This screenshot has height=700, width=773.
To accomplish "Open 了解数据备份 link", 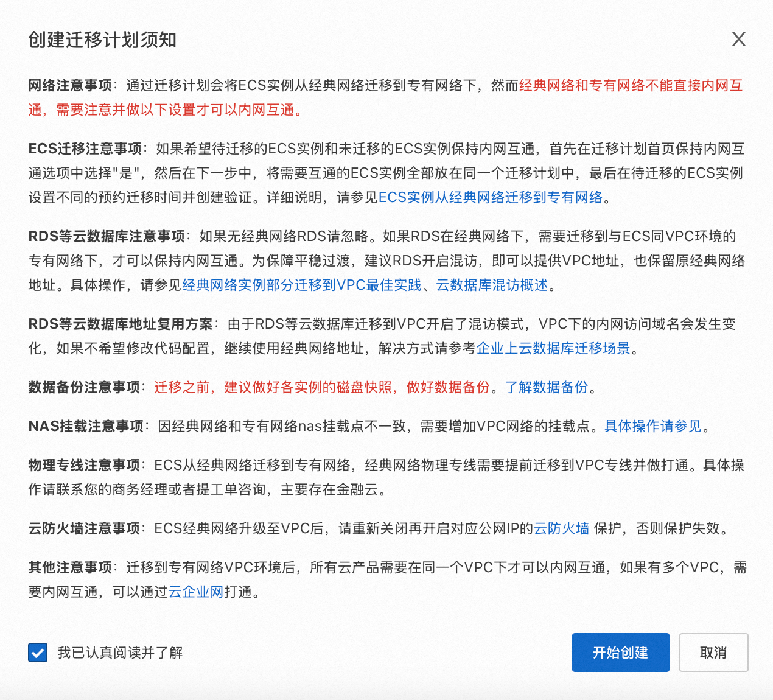I will tap(547, 387).
